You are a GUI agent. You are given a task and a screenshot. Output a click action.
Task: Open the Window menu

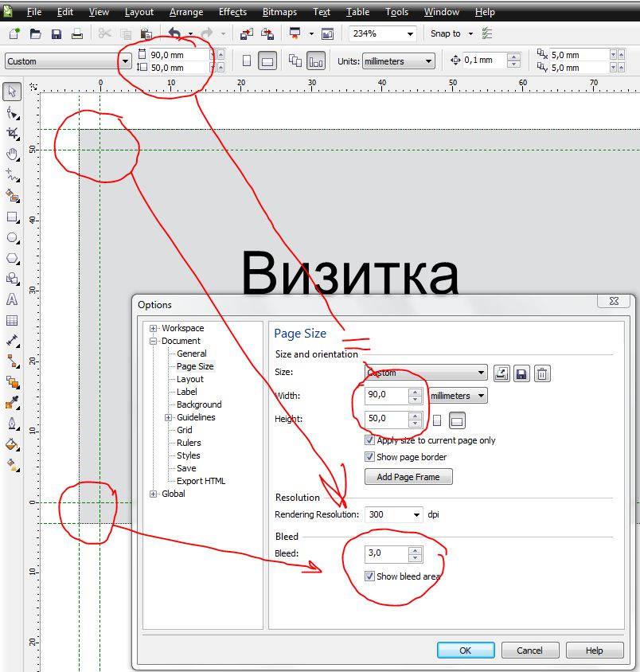[x=441, y=12]
